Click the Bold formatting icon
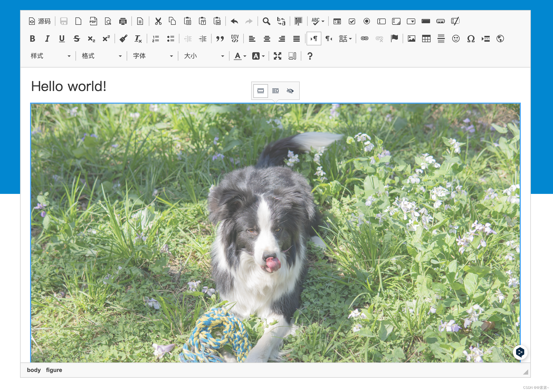This screenshot has width=553, height=392. tap(32, 39)
